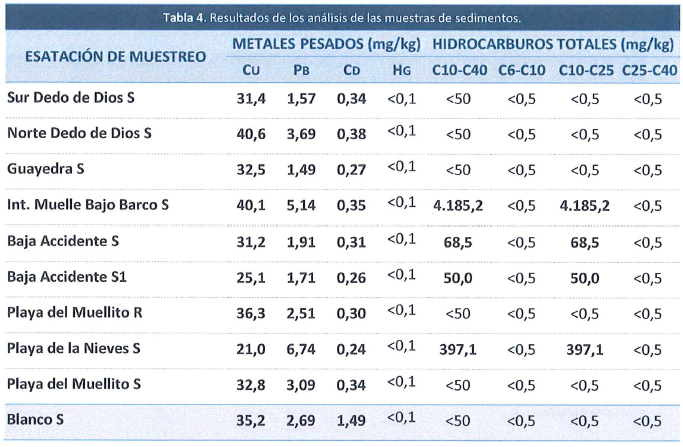Click the HIDROCARBUROS TOTALES (mg/kg) header
Viewport: 683px width, 447px height.
pos(553,44)
